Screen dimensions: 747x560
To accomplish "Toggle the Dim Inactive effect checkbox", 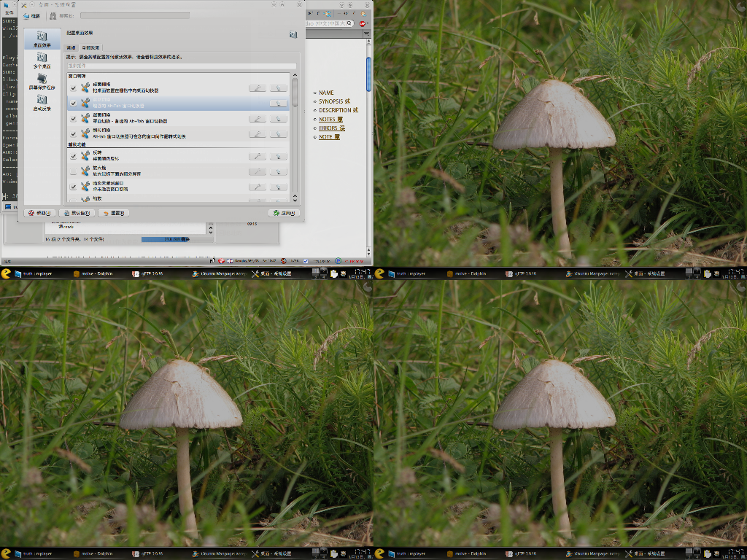I will (x=74, y=187).
